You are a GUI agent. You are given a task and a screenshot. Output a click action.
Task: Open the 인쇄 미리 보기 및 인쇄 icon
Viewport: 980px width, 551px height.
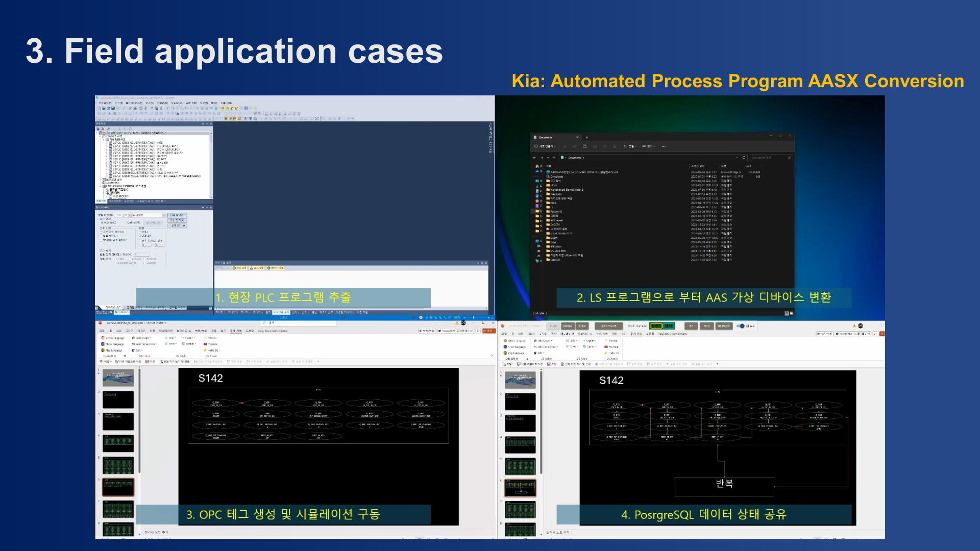161,362
